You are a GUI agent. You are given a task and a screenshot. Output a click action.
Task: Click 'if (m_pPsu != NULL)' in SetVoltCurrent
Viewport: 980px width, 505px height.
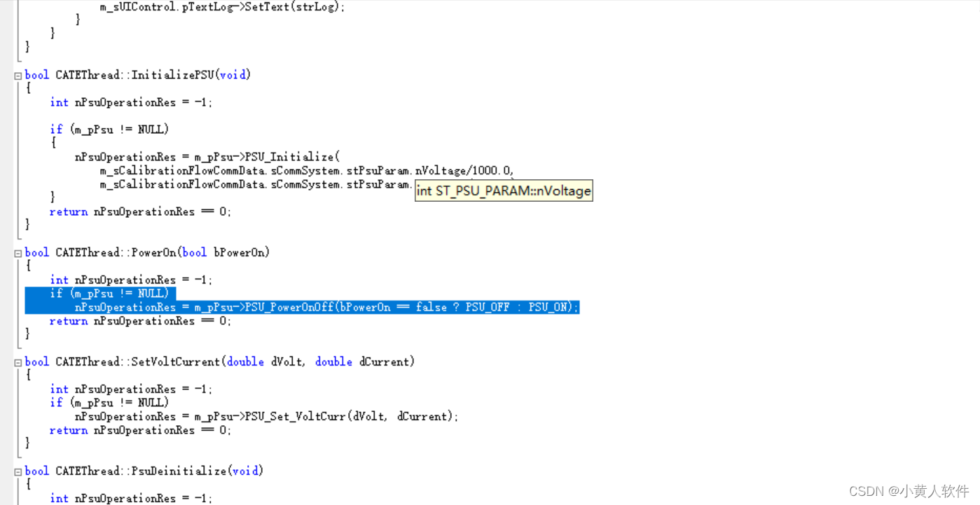click(x=109, y=403)
